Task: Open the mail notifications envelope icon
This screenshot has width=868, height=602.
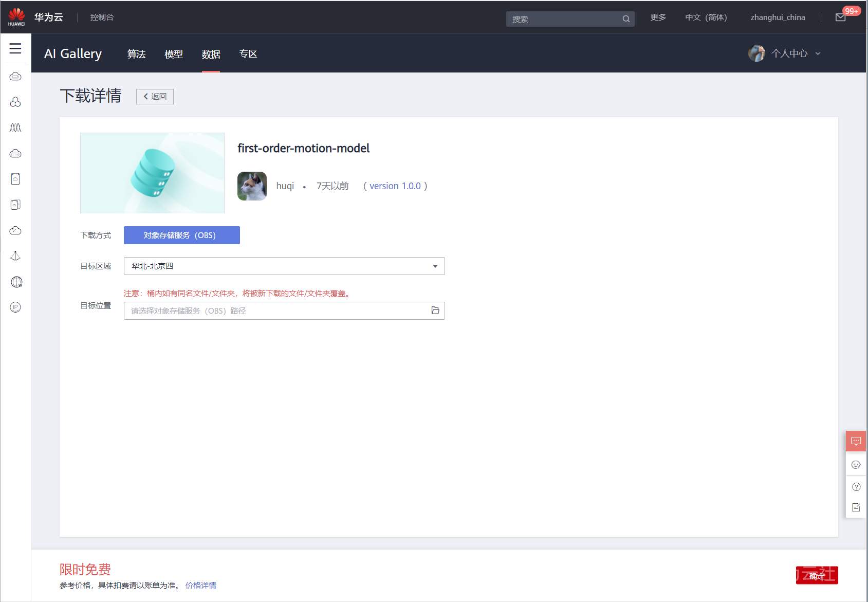Action: 841,17
